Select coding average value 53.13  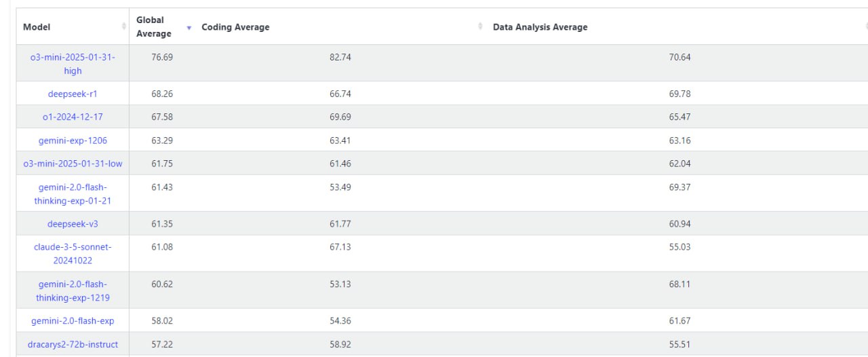(340, 284)
